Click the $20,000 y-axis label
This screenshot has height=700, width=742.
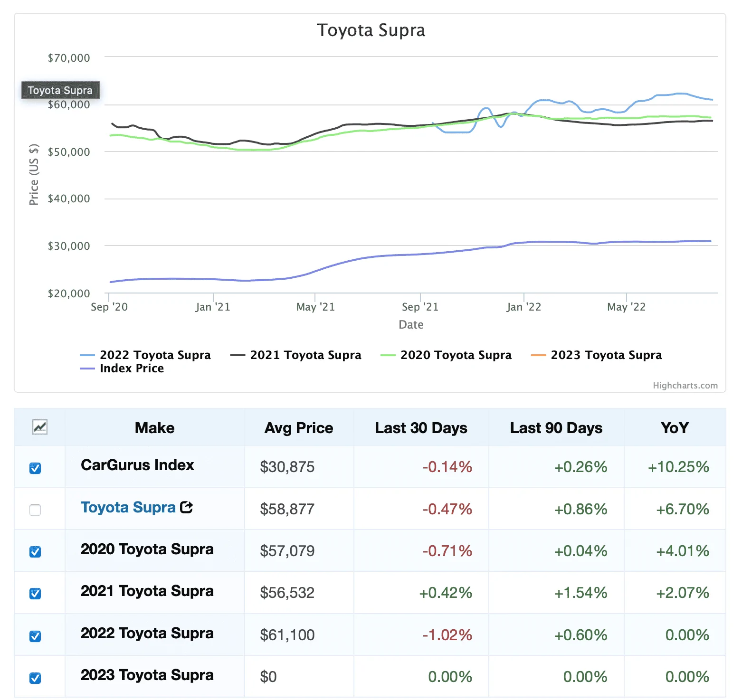(x=69, y=293)
